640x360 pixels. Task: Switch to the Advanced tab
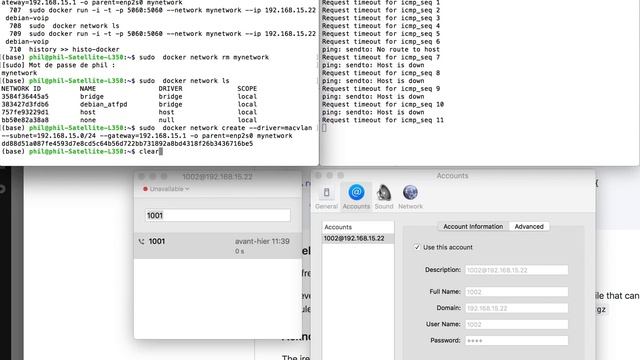click(x=529, y=227)
